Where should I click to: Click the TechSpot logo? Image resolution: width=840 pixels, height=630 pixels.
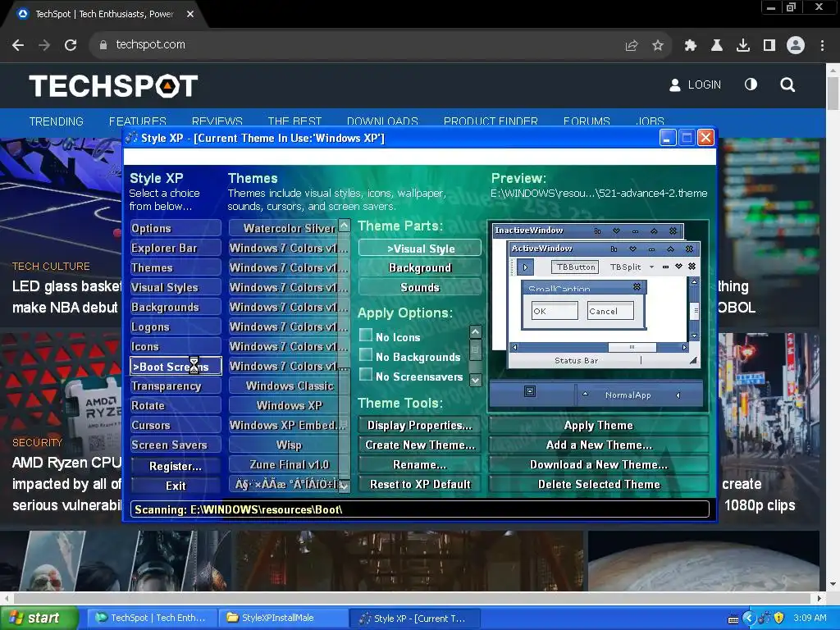pyautogui.click(x=113, y=85)
